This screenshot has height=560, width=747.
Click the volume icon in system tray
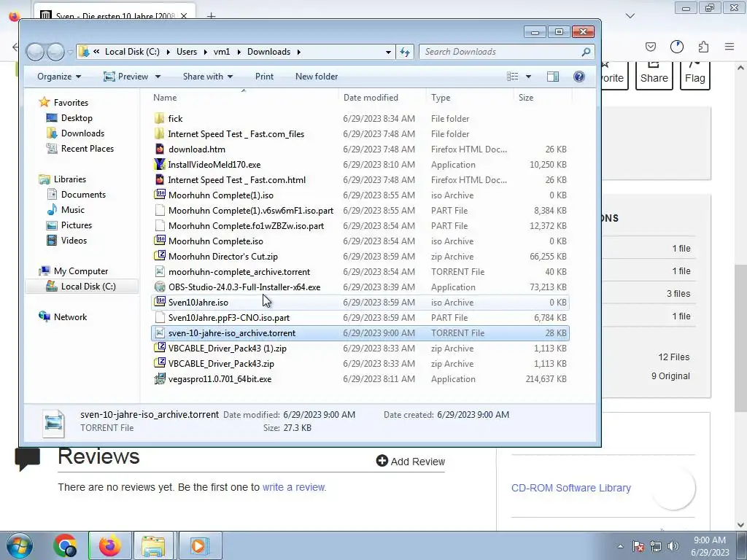click(x=673, y=546)
